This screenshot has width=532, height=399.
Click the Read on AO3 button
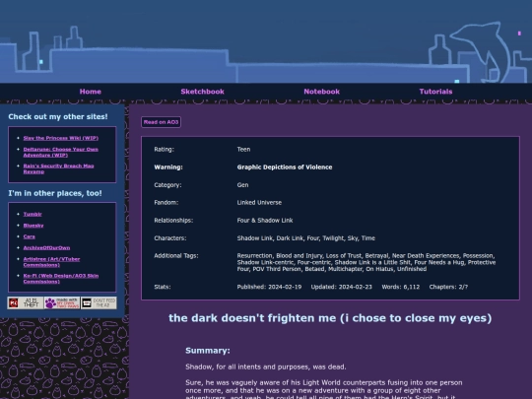pos(161,122)
